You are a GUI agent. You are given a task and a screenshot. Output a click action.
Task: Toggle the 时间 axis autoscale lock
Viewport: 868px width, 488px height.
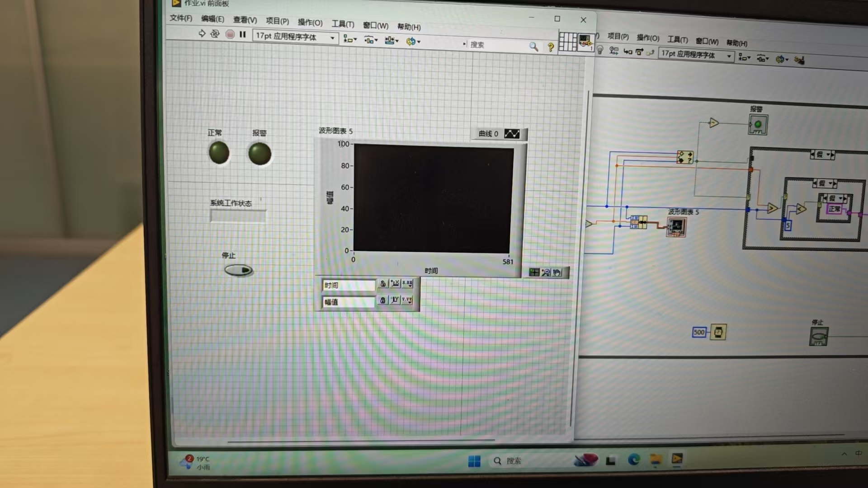(x=383, y=284)
